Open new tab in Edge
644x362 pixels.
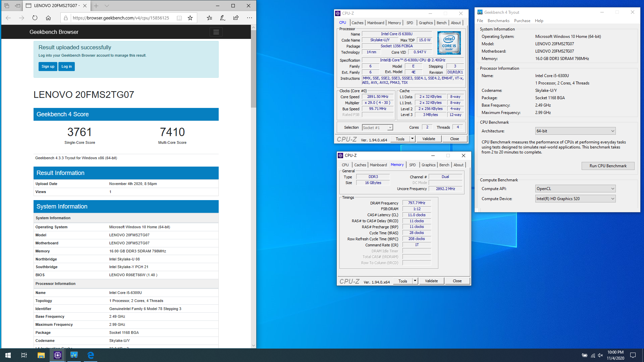[96, 6]
